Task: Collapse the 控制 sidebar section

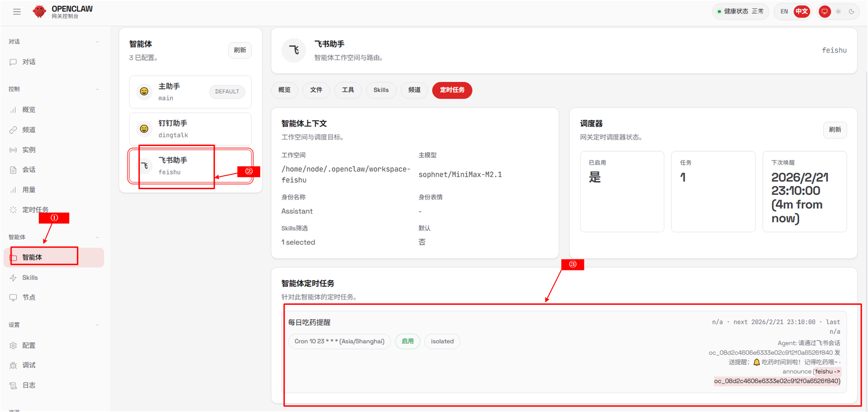Action: 97,89
